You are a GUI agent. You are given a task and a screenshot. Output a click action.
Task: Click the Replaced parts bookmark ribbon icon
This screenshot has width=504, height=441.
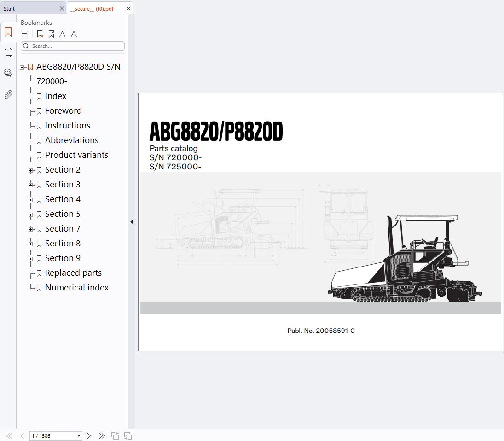[39, 273]
